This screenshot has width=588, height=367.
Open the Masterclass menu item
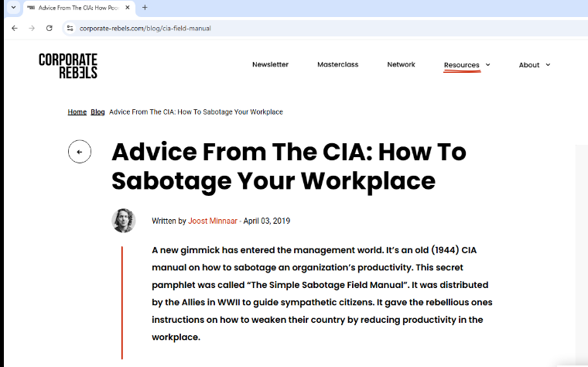(x=338, y=64)
